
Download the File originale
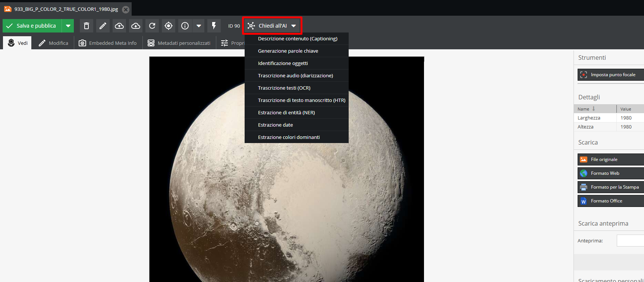(x=611, y=159)
